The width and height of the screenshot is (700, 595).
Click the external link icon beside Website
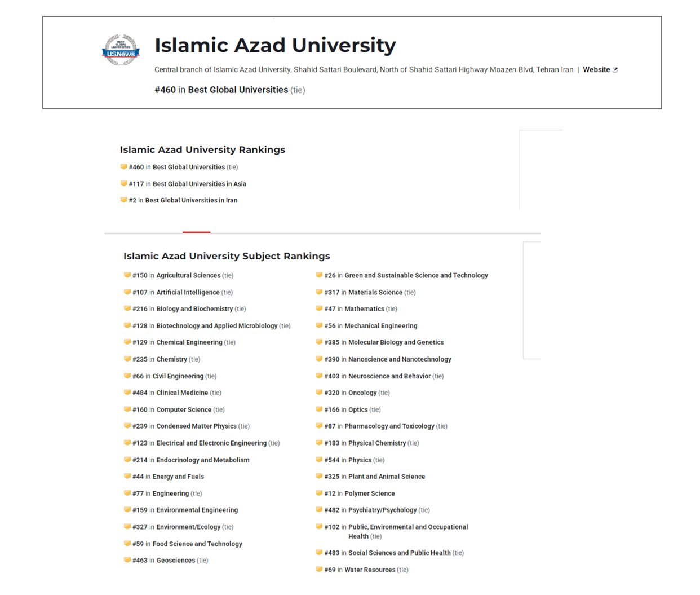[x=615, y=70]
